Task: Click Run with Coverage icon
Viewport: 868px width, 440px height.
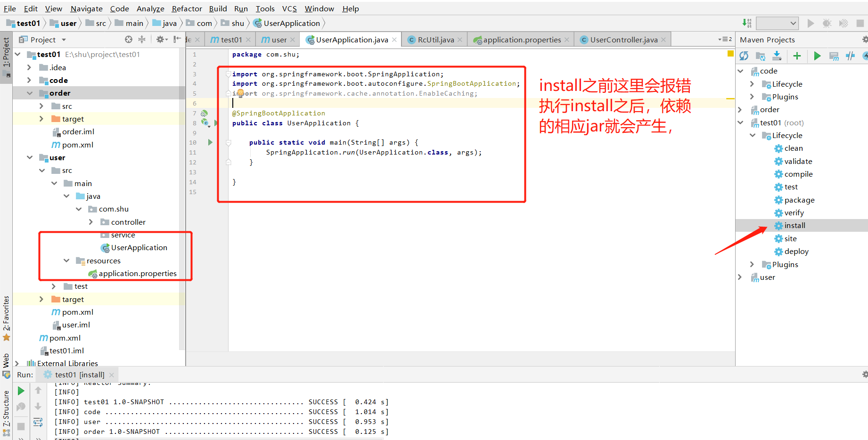Action: [x=843, y=23]
